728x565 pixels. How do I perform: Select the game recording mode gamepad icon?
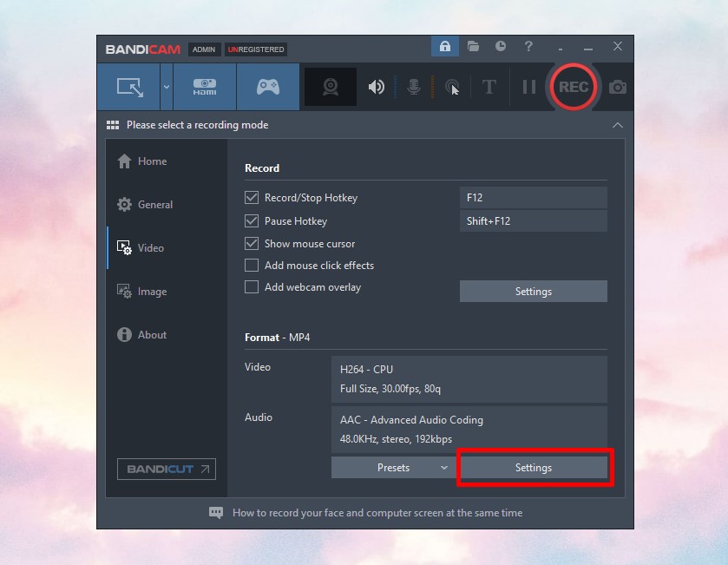point(268,87)
